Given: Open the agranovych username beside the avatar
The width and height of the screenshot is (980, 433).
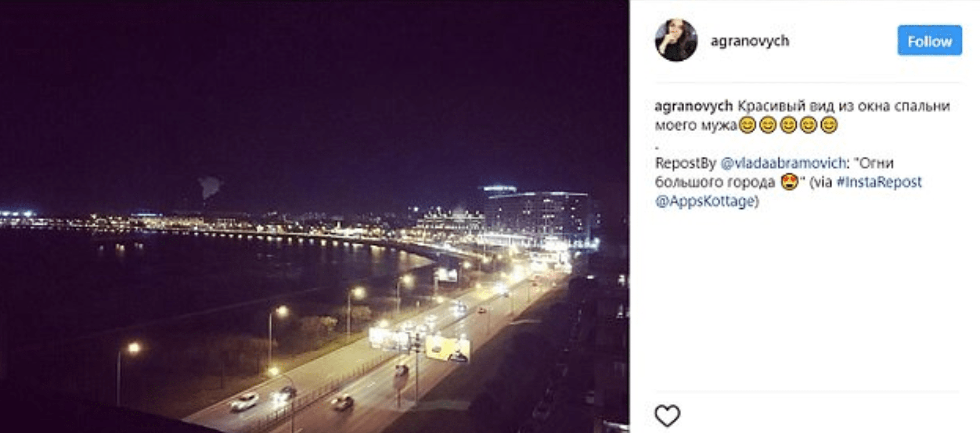Looking at the screenshot, I should [x=750, y=41].
